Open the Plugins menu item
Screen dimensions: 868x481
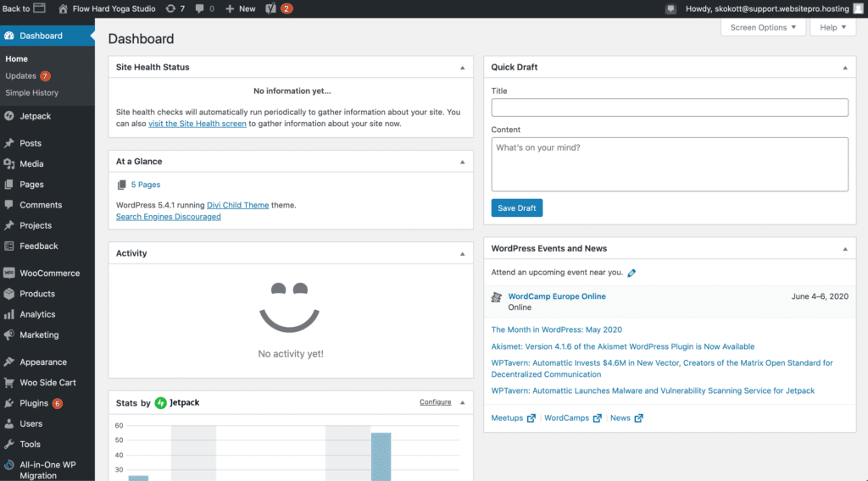(34, 403)
